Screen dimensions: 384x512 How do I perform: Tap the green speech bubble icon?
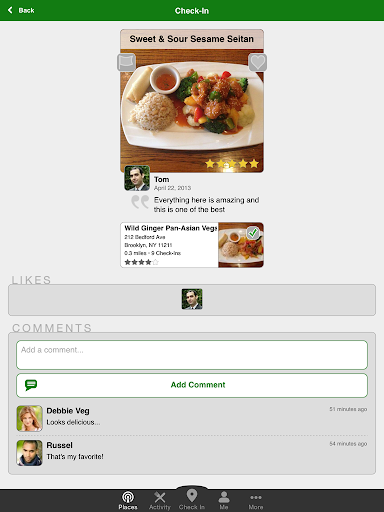(31, 385)
